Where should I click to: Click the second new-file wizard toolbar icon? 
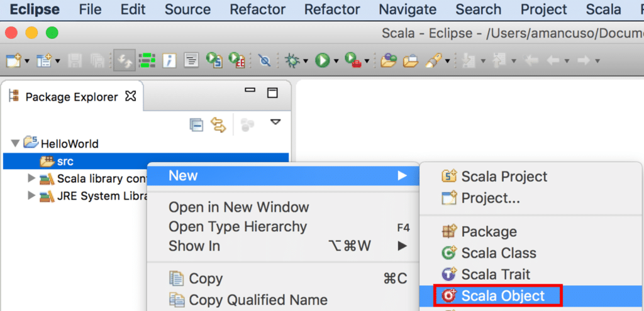pyautogui.click(x=43, y=61)
